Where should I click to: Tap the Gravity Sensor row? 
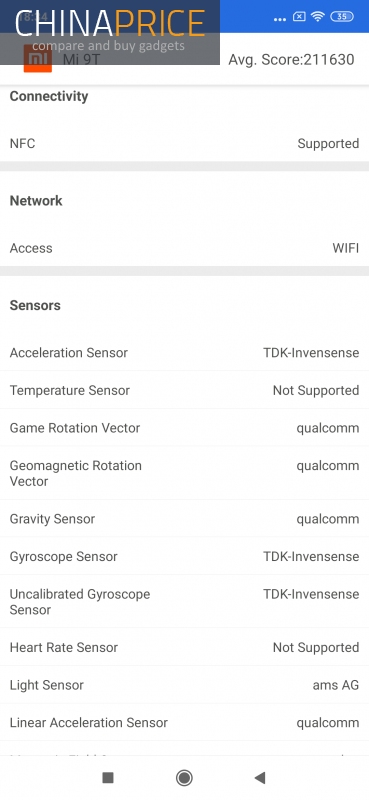(184, 519)
